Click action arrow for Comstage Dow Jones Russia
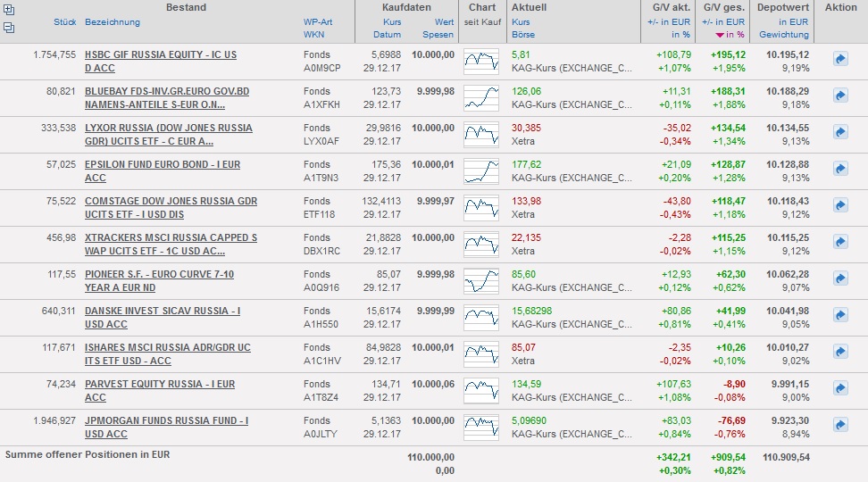Image resolution: width=868 pixels, height=482 pixels. tap(840, 204)
